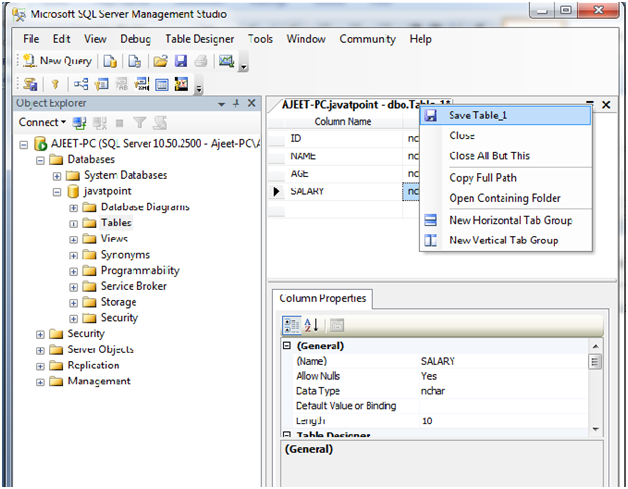The image size is (628, 489).
Task: Click the Alphabetical sort icon in Column Properties
Action: (312, 325)
